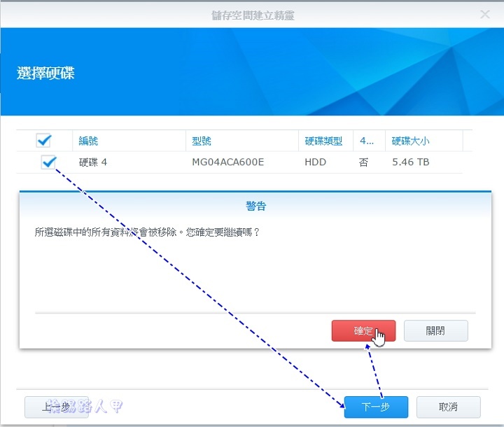504x427 pixels.
Task: Toggle the select-all drives checkbox in header
Action: [x=43, y=141]
